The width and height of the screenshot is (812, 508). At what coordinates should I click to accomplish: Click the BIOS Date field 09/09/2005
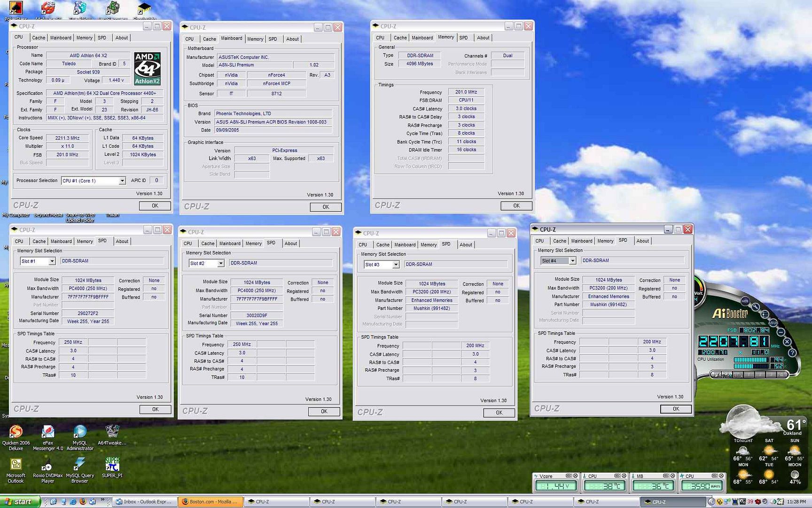click(x=273, y=130)
